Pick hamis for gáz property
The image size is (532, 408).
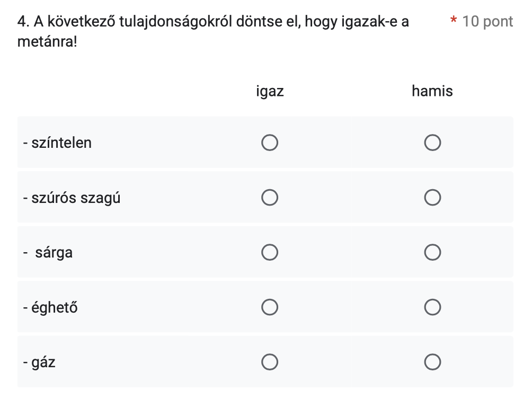point(432,362)
